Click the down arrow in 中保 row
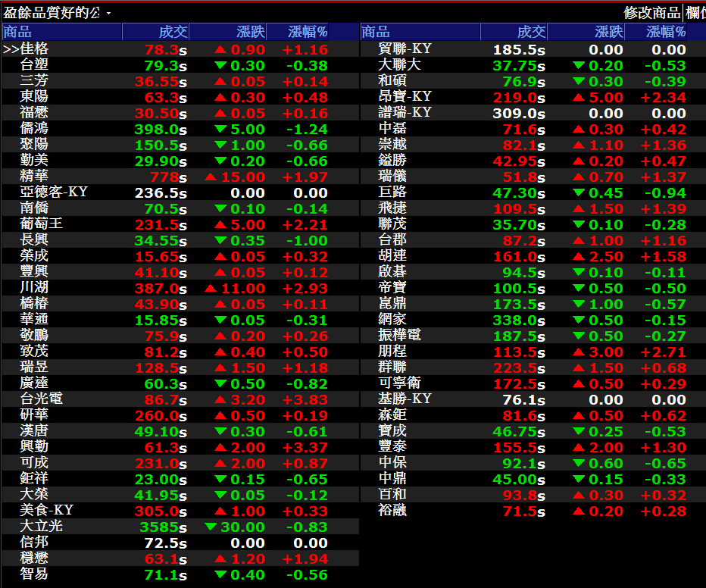The image size is (706, 588). [x=579, y=463]
